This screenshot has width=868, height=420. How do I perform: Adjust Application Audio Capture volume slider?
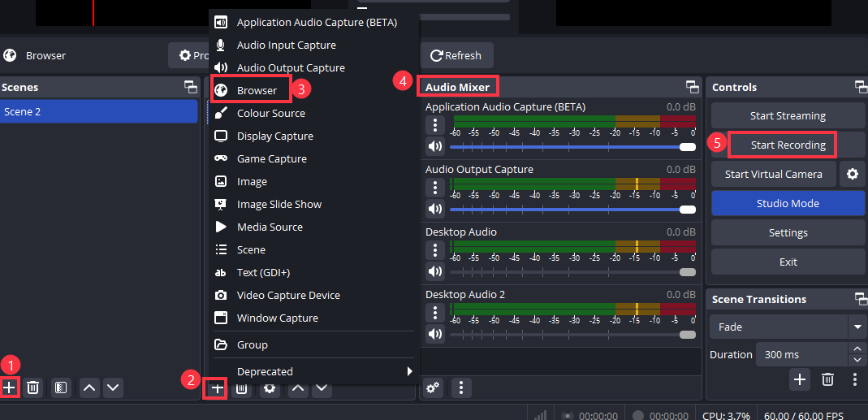(573, 147)
